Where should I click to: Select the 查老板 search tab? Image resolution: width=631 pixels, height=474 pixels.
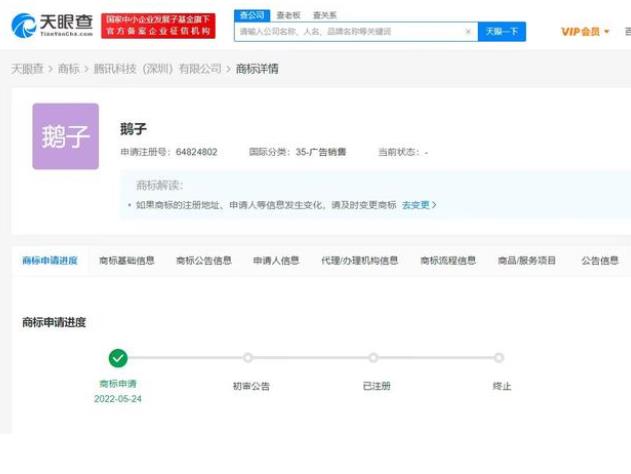tap(288, 15)
